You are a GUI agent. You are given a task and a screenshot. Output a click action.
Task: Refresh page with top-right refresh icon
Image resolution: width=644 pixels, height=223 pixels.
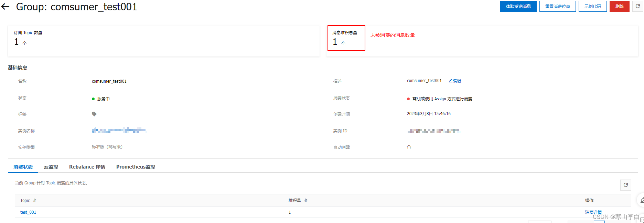637,6
